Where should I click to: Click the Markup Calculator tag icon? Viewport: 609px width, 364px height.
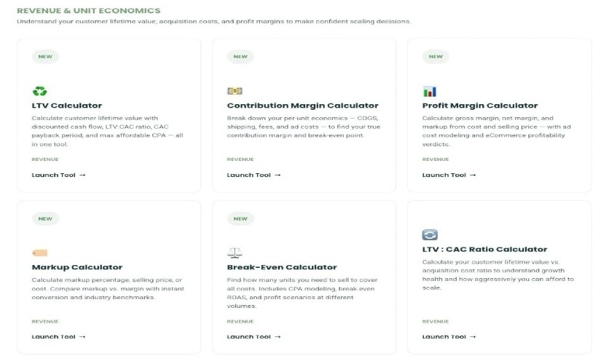click(39, 253)
